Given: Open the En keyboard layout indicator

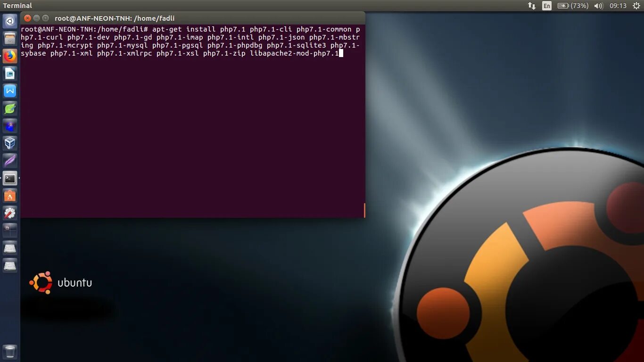Looking at the screenshot, I should pyautogui.click(x=547, y=6).
